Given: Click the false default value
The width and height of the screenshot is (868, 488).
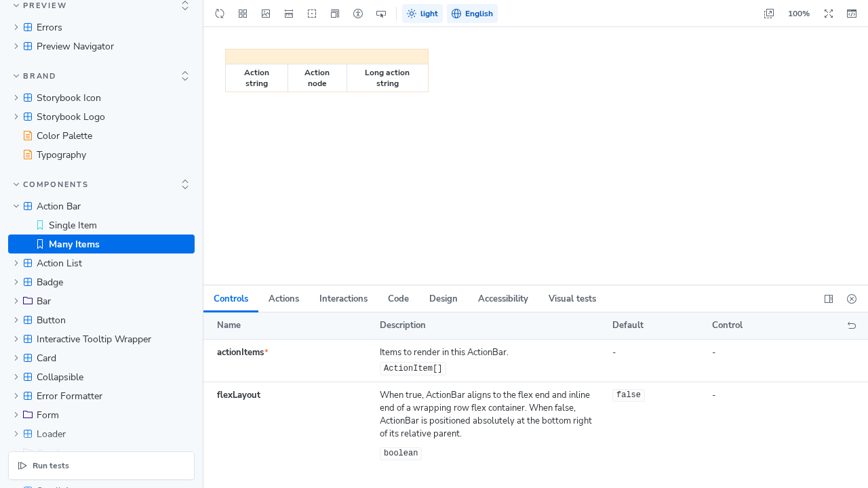Looking at the screenshot, I should click(x=629, y=395).
